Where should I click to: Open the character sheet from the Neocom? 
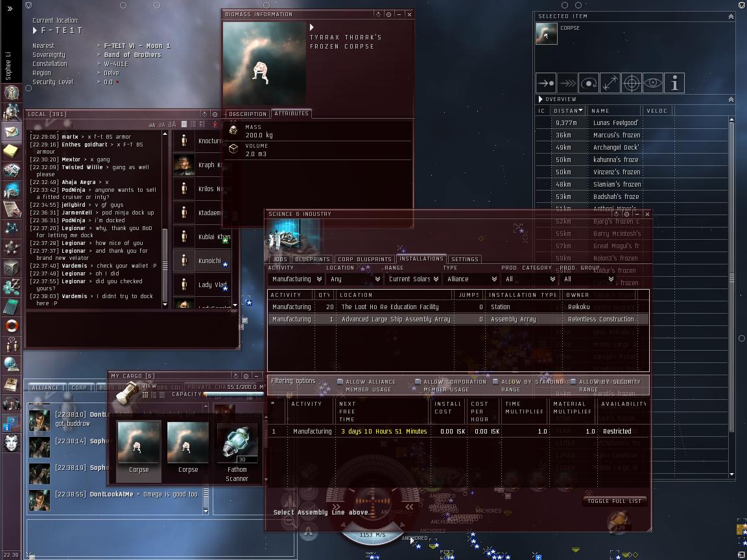(x=12, y=93)
